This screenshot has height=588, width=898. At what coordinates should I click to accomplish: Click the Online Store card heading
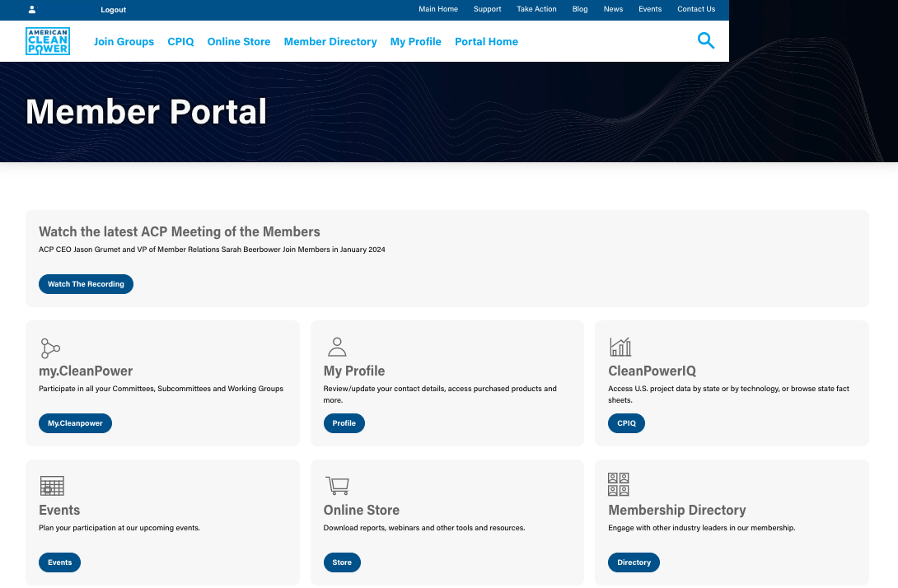(x=362, y=510)
